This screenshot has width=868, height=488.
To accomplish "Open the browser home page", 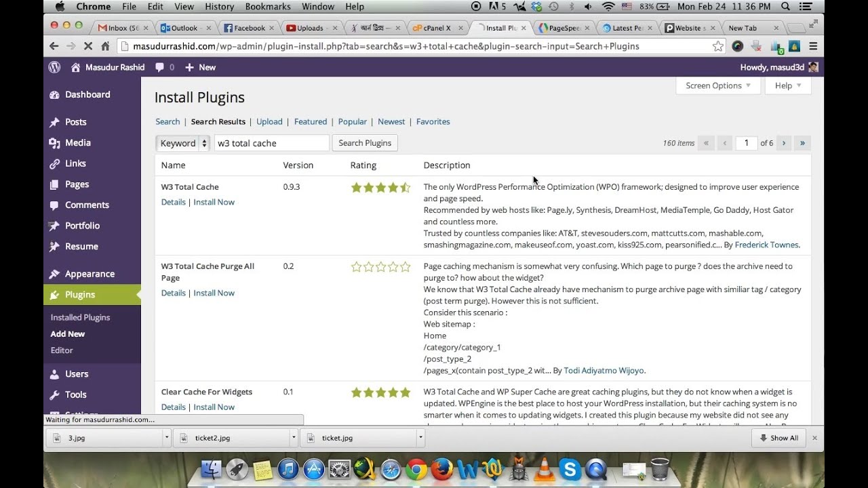I will (105, 46).
